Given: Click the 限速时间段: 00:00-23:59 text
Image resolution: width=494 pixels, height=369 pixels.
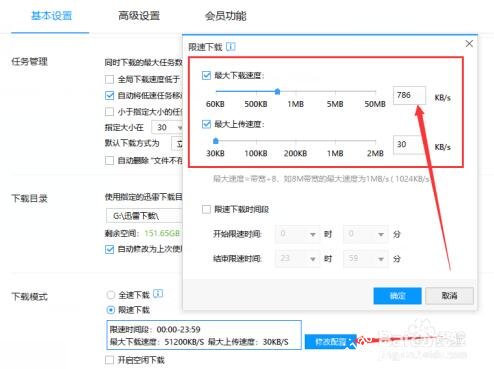Looking at the screenshot, I should coord(155,330).
